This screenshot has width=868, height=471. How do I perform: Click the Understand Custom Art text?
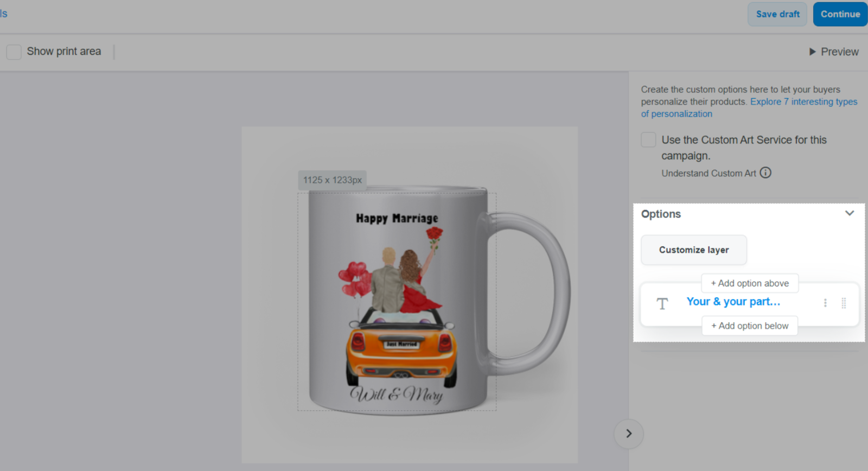(708, 173)
